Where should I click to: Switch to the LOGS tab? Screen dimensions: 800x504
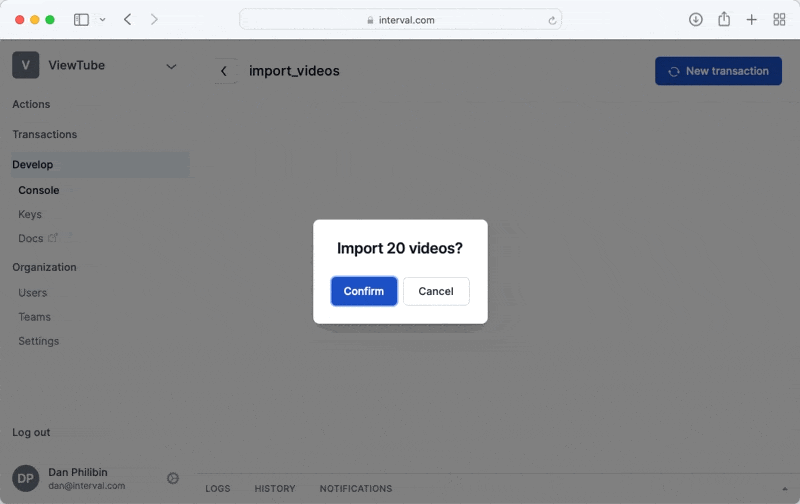click(218, 489)
